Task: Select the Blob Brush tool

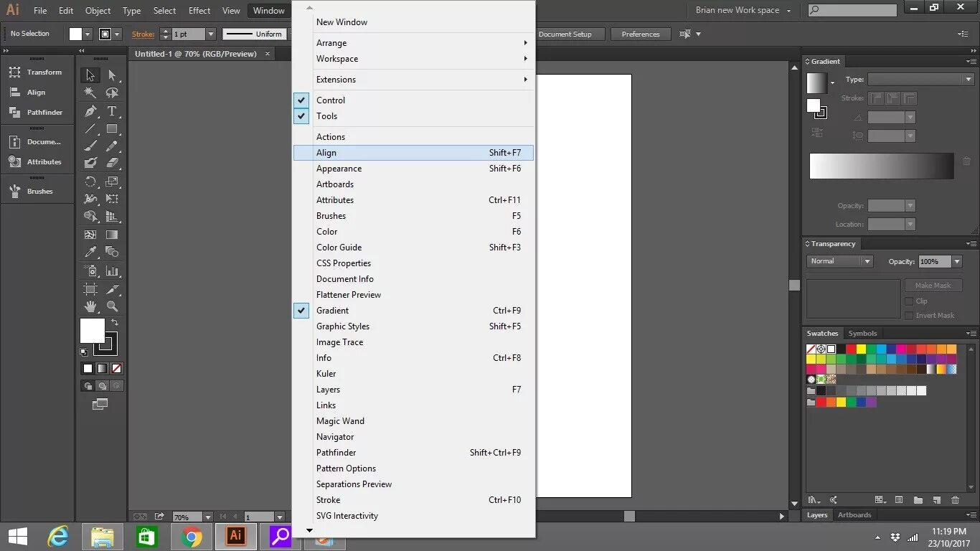Action: click(x=90, y=163)
